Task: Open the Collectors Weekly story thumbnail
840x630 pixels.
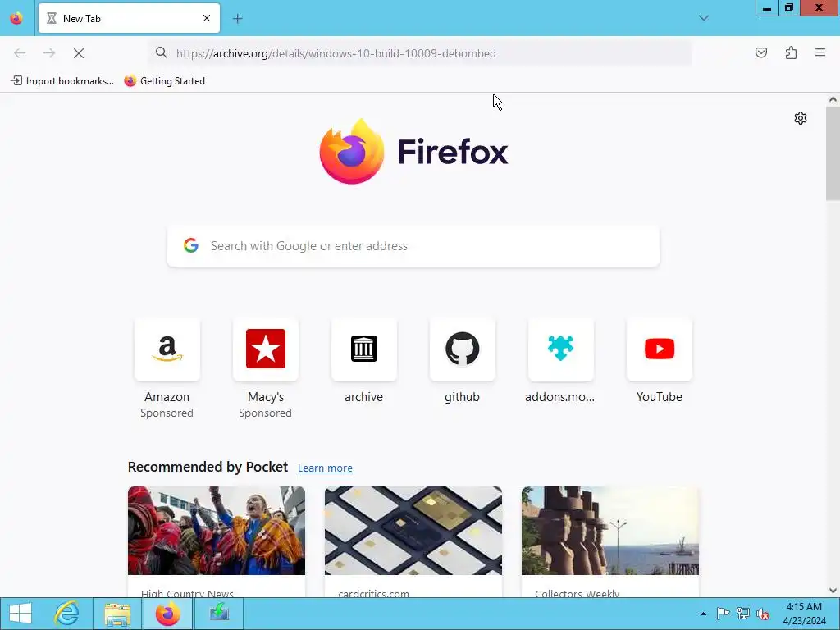Action: pos(610,531)
